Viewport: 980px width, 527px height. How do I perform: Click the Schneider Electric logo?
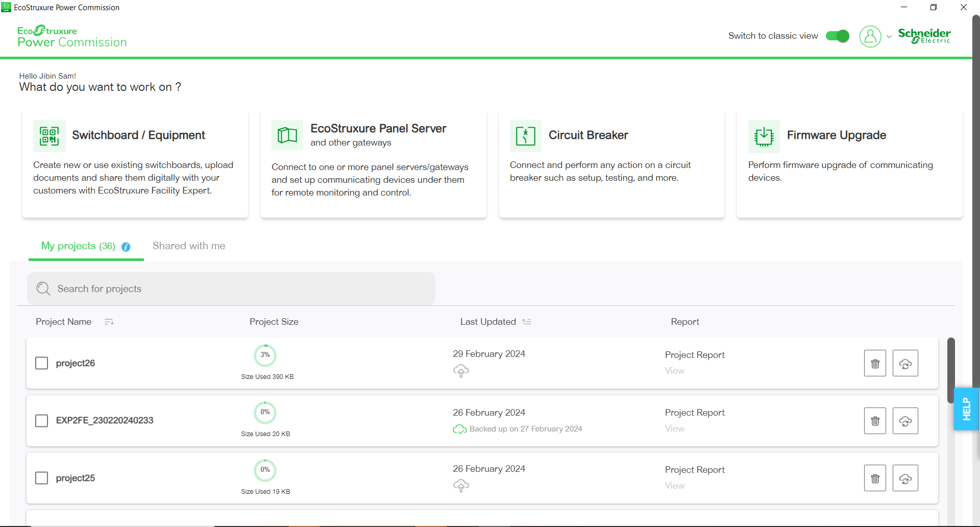tap(924, 36)
